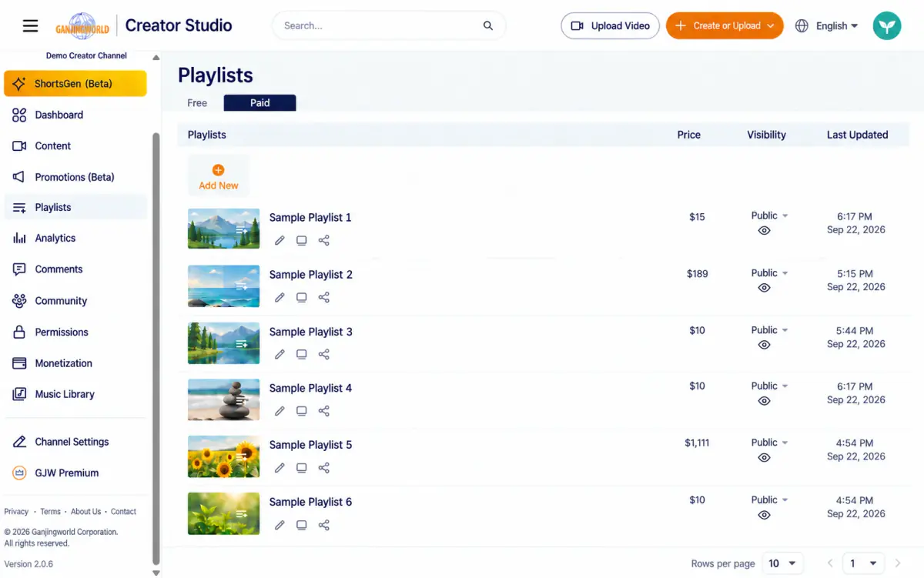Open Public dropdown for Sample Playlist 3

click(x=769, y=330)
